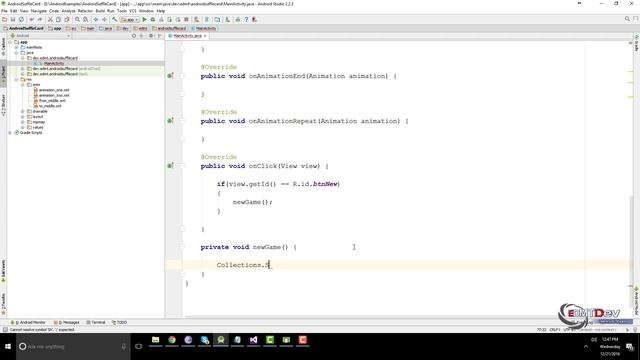Viewport: 640px width, 360px height.
Task: Click the Open folder icon in toolbar
Action: click(x=4, y=20)
